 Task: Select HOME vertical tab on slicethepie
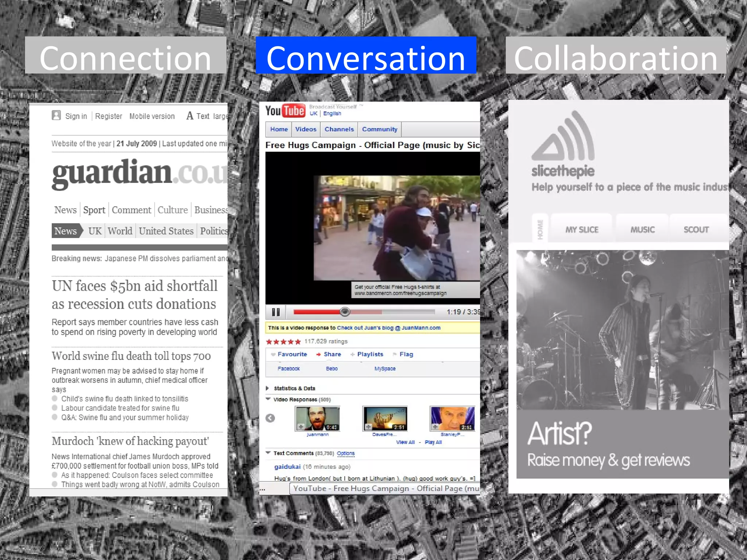click(540, 229)
